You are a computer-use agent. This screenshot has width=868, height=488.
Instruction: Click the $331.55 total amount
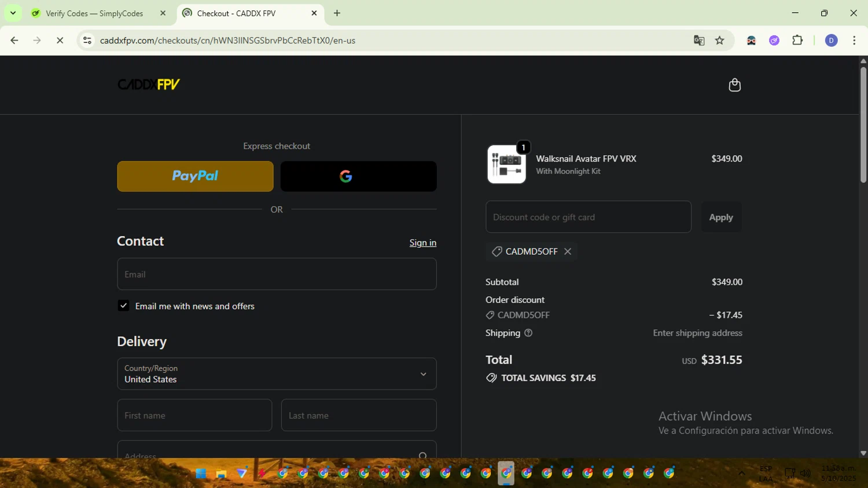coord(722,360)
